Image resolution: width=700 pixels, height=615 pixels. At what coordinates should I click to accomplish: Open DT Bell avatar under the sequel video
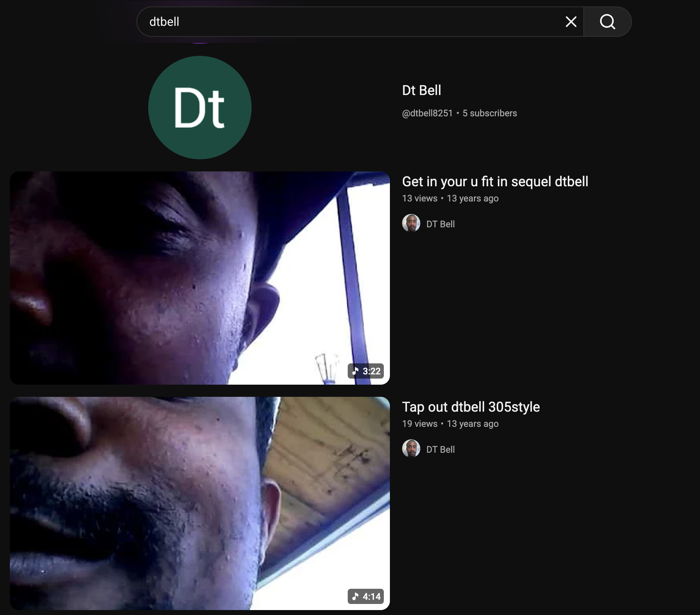[x=411, y=223]
